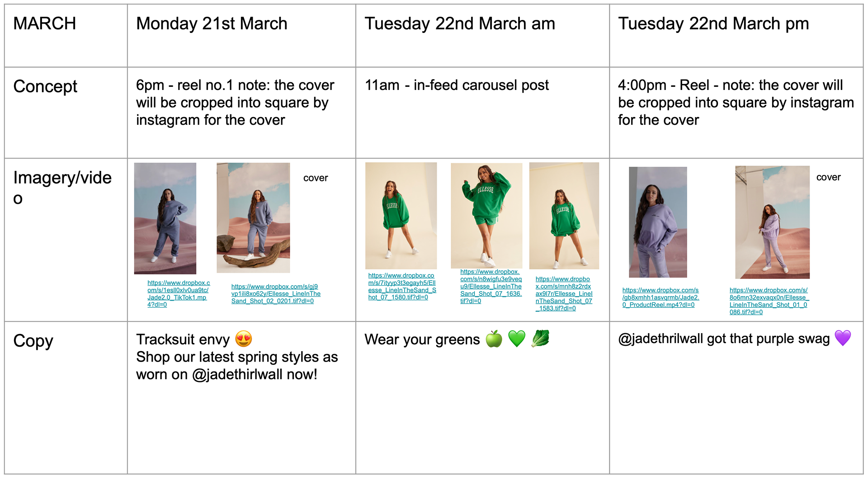Click the leafy greens emoji in copy

540,339
